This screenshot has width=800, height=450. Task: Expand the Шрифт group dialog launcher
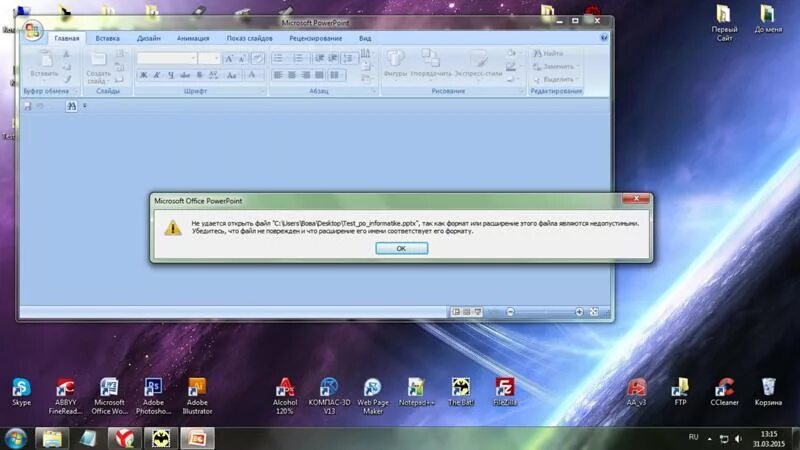263,91
